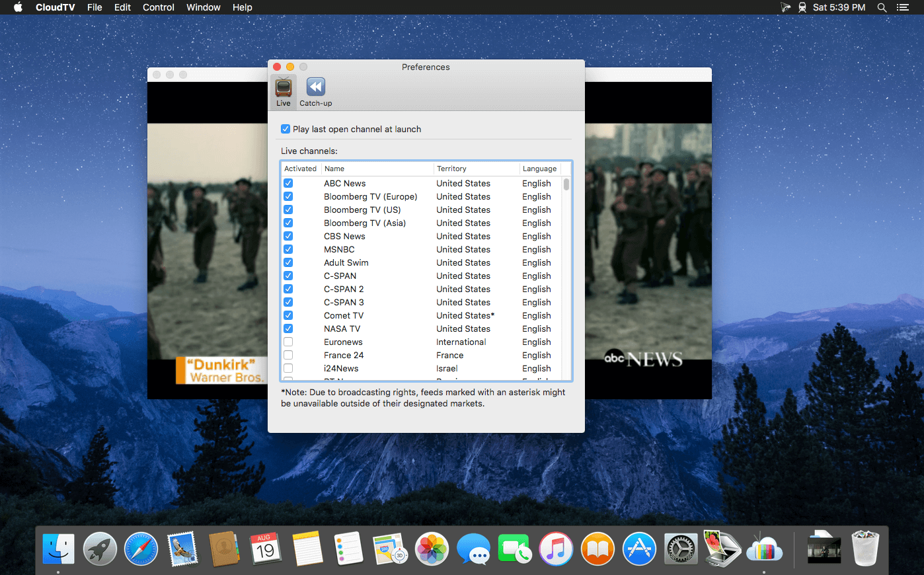
Task: Sort channels by the Language column header
Action: [x=540, y=169]
